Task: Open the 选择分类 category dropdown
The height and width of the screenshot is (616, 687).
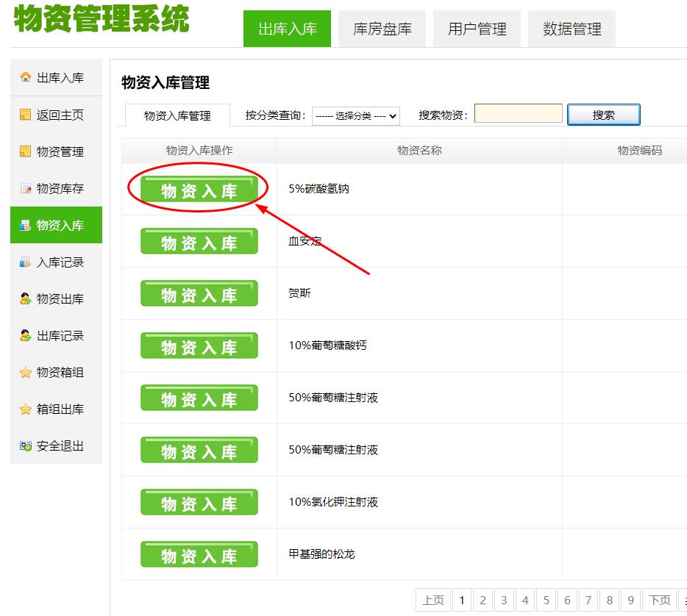Action: tap(356, 116)
